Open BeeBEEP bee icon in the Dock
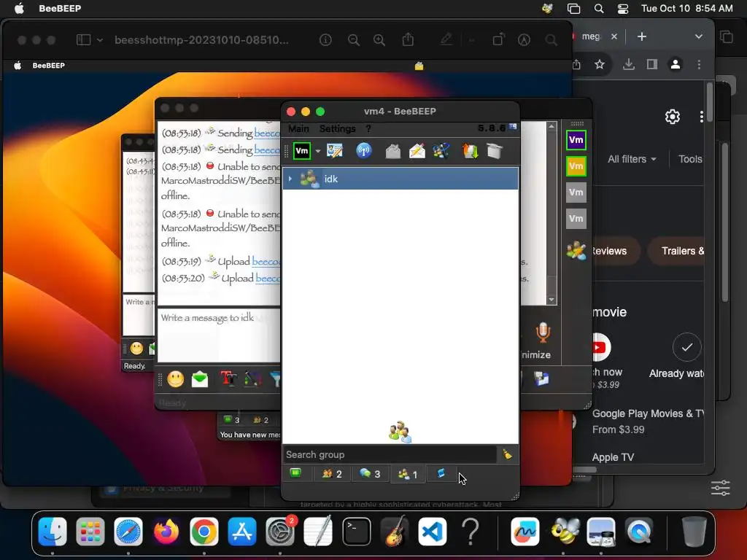Image resolution: width=747 pixels, height=560 pixels. (563, 531)
